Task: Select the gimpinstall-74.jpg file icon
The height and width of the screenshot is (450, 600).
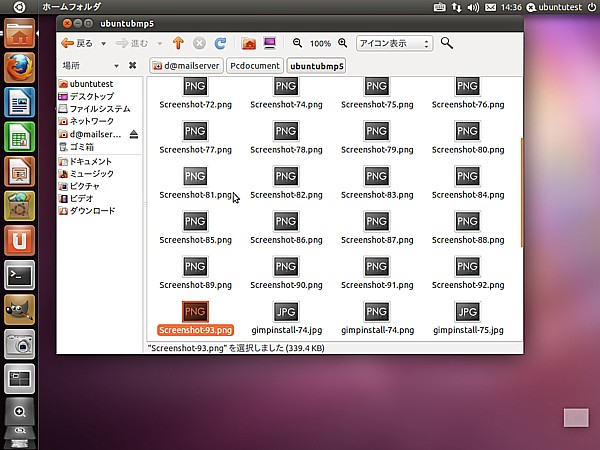Action: coord(286,311)
